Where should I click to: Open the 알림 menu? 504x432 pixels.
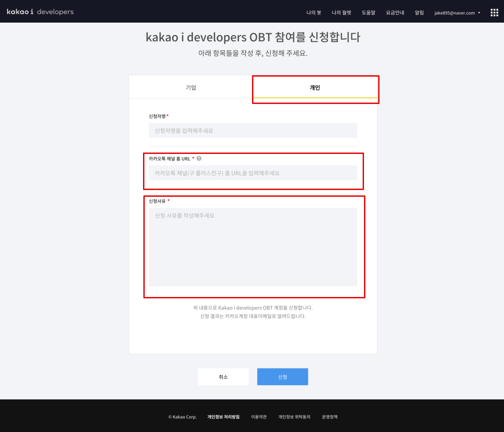[419, 12]
